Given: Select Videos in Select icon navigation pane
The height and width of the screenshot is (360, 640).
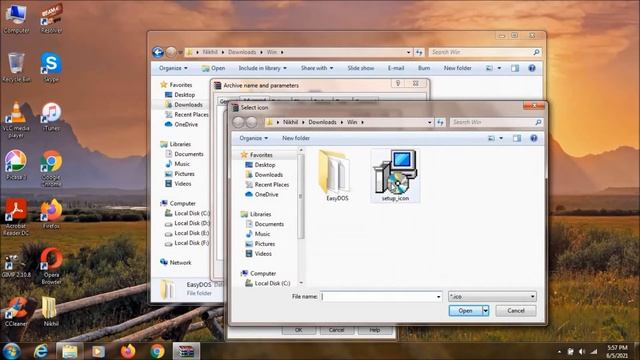Looking at the screenshot, I should [x=263, y=253].
